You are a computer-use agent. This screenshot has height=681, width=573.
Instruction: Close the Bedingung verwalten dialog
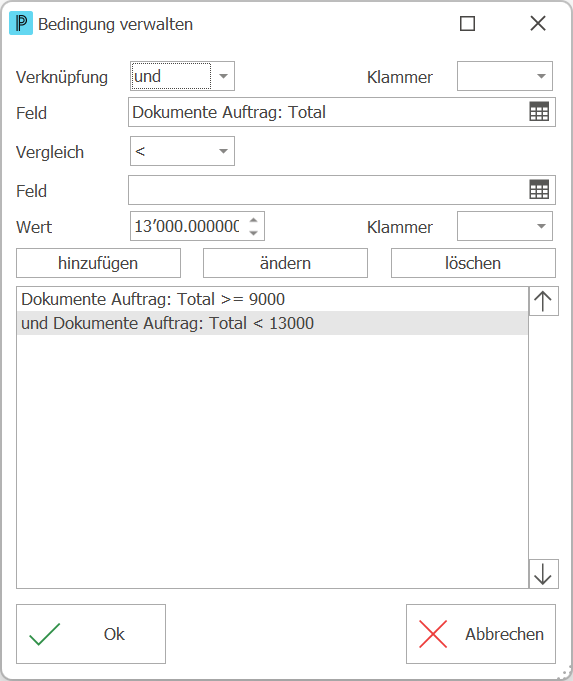point(538,23)
